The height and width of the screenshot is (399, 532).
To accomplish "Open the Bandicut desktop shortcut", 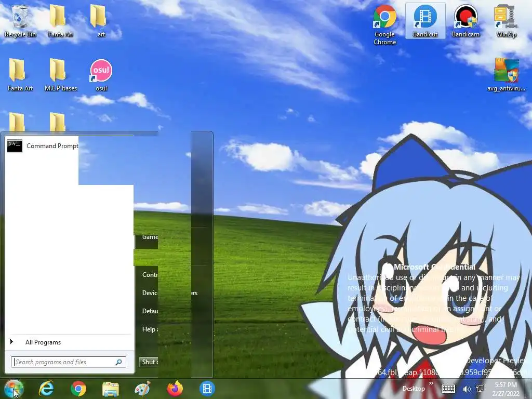I will pos(425,21).
